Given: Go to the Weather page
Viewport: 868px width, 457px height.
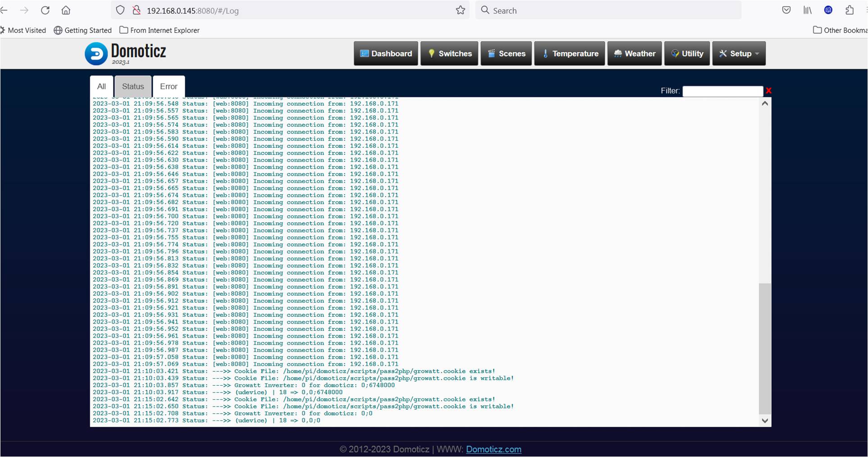Looking at the screenshot, I should [635, 53].
